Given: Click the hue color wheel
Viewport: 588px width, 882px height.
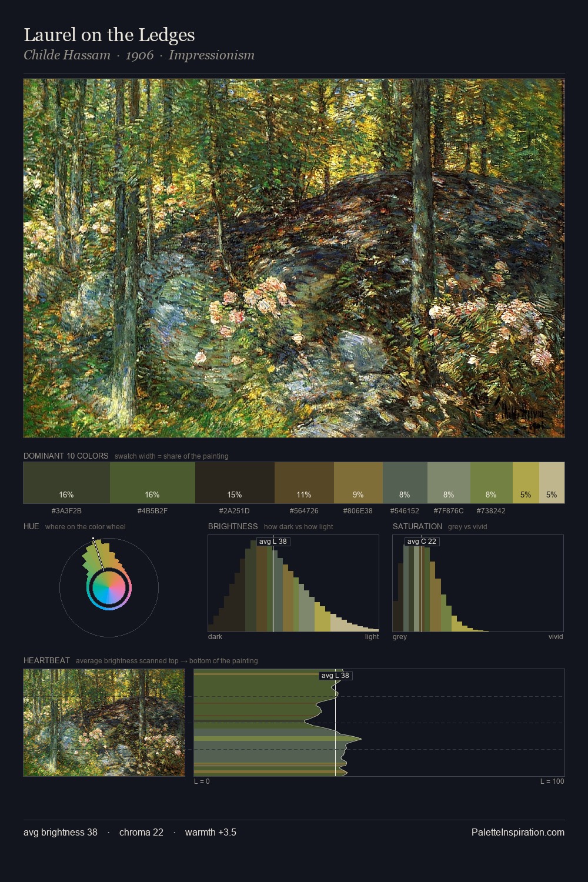Looking at the screenshot, I should coord(109,587).
